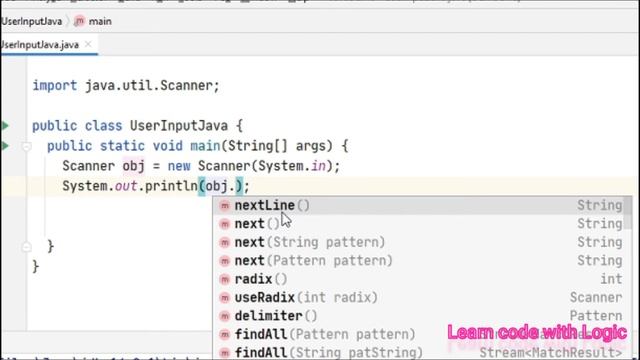The height and width of the screenshot is (360, 640).
Task: Run main method via gutter arrow
Action: (5, 146)
